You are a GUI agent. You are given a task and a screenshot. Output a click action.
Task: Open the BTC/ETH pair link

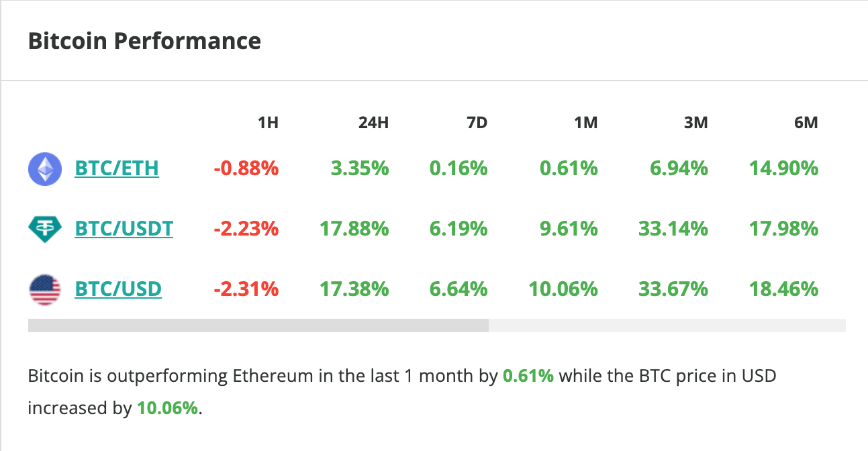click(x=117, y=168)
